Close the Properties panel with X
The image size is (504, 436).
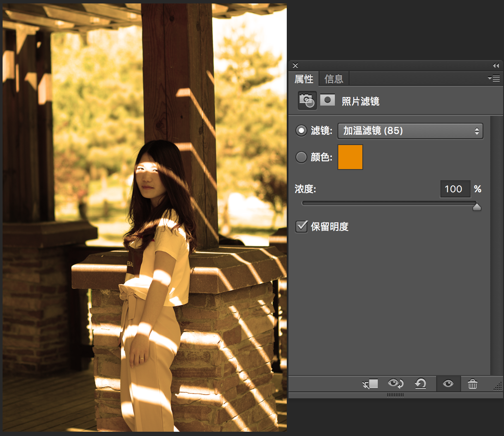click(295, 66)
